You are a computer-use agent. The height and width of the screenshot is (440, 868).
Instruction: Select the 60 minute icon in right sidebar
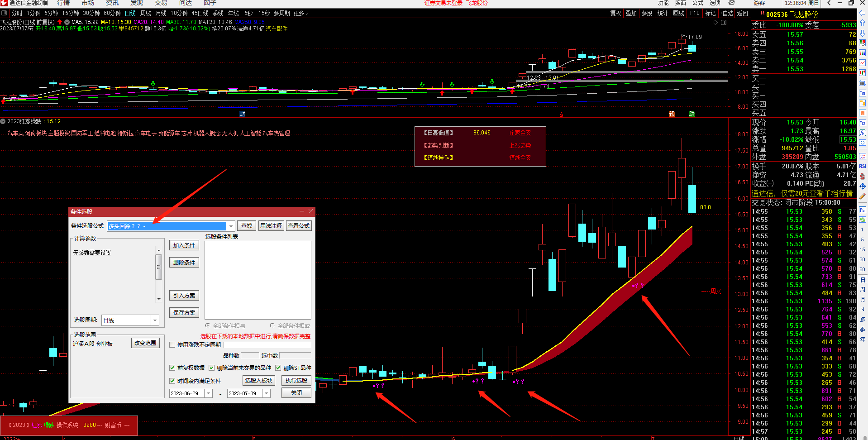click(863, 269)
